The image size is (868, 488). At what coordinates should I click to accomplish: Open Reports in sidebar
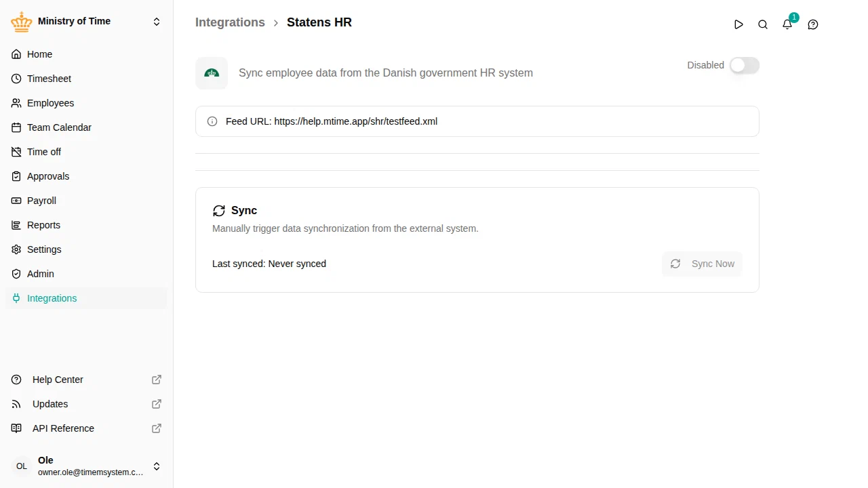[86, 225]
